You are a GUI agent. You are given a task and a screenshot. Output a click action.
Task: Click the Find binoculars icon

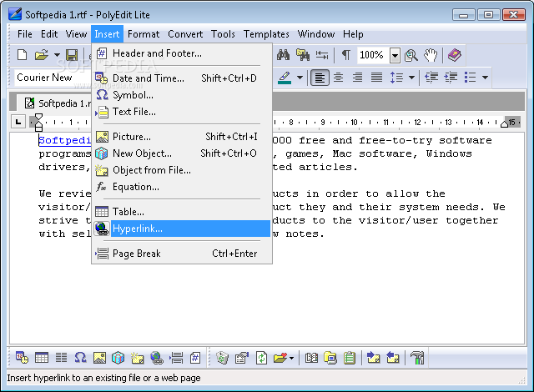284,55
